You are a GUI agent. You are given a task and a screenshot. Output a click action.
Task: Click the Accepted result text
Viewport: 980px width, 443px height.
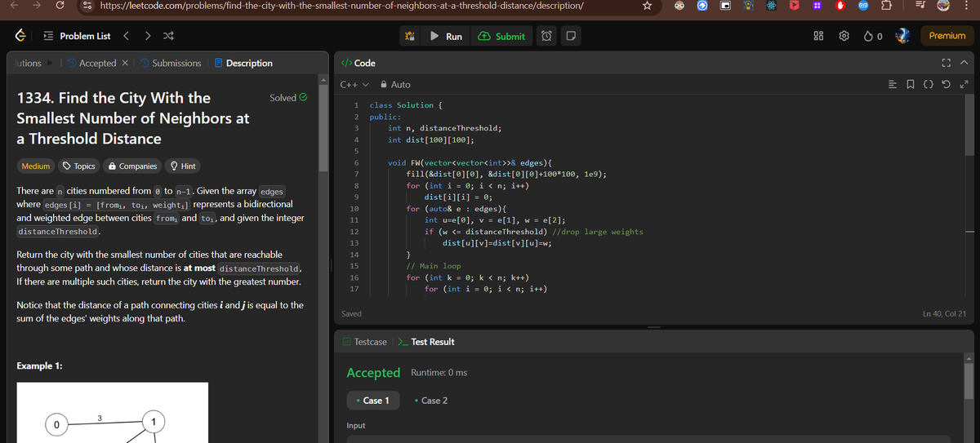click(373, 372)
